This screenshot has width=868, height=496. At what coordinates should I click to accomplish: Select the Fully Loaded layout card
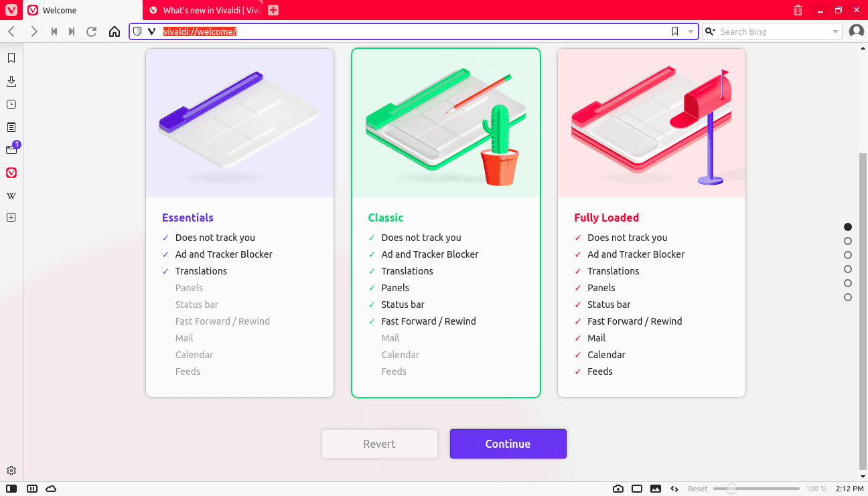651,222
